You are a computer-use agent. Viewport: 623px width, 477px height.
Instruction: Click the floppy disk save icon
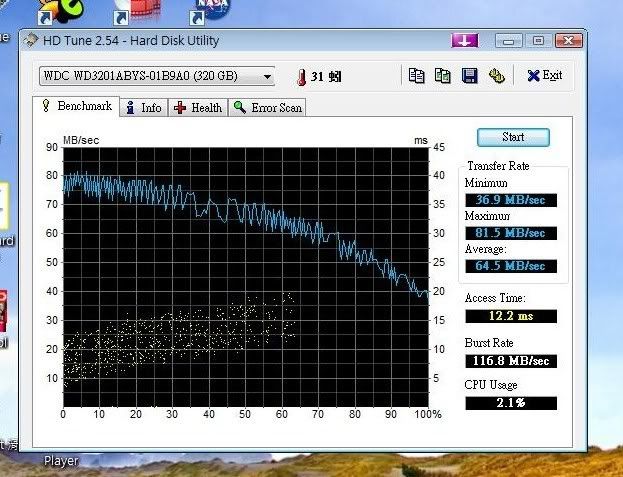click(470, 75)
